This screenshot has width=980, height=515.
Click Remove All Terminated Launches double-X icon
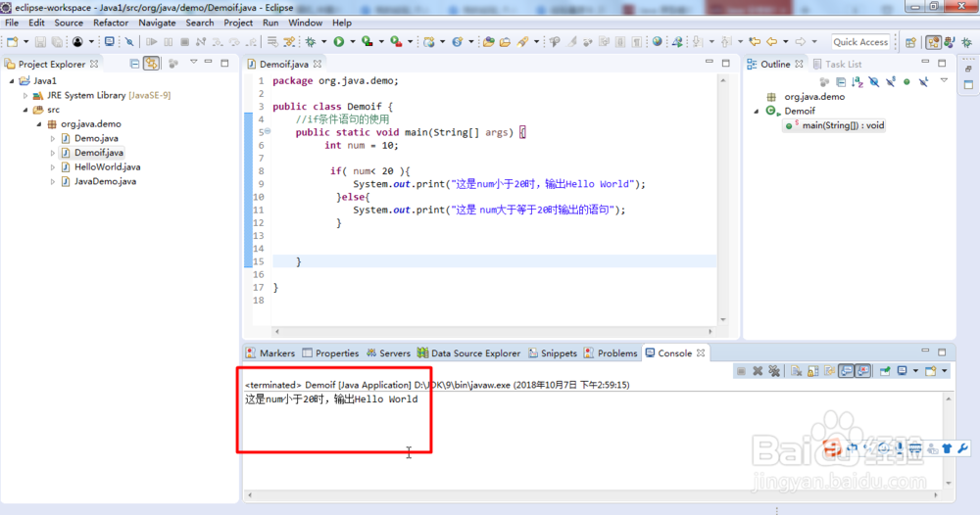[x=774, y=371]
